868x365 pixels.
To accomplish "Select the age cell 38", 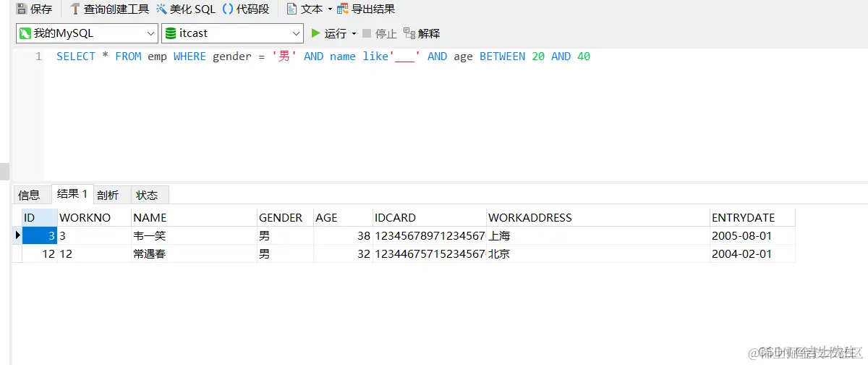I will pyautogui.click(x=343, y=235).
